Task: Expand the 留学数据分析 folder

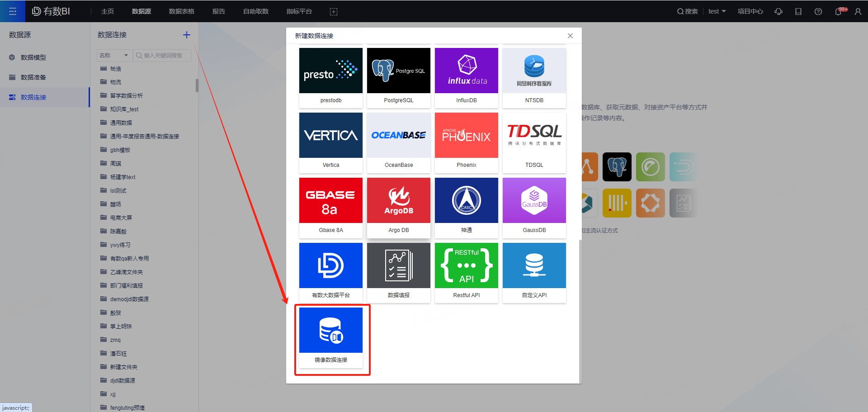Action: pos(126,95)
